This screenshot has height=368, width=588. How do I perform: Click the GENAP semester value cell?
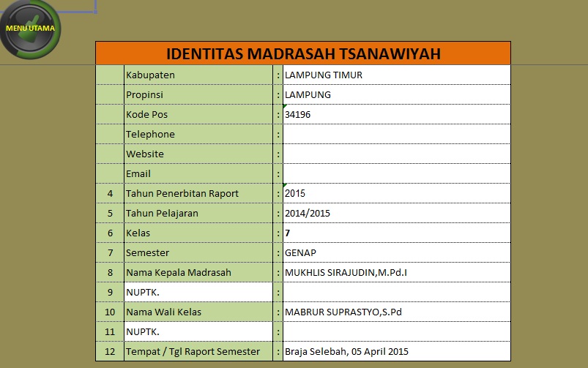397,253
